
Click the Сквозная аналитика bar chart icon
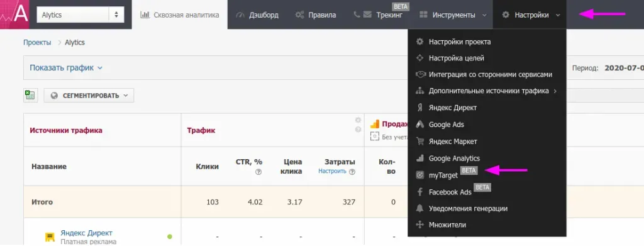(145, 14)
